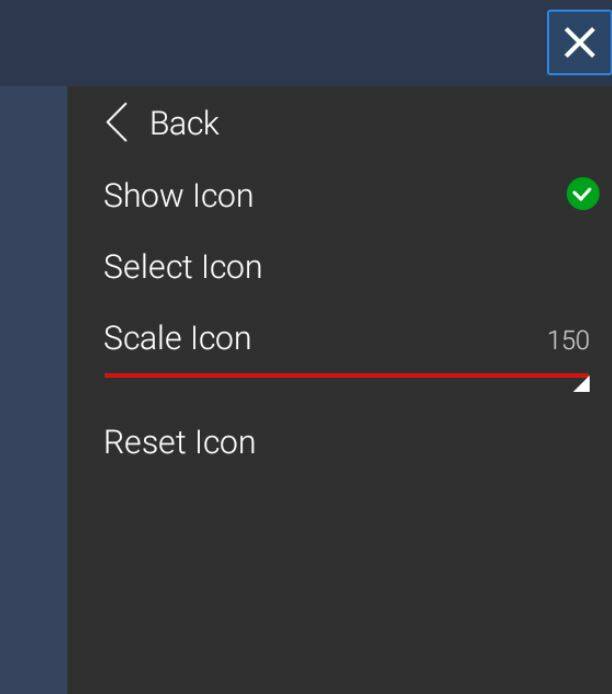The image size is (612, 694).
Task: Set Scale Icon slider to its minimum end
Action: (106, 375)
